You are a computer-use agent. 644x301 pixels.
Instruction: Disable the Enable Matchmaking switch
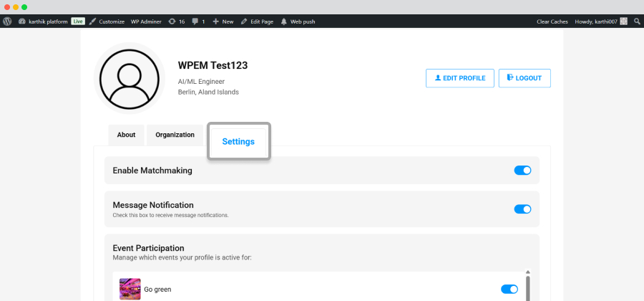[522, 171]
